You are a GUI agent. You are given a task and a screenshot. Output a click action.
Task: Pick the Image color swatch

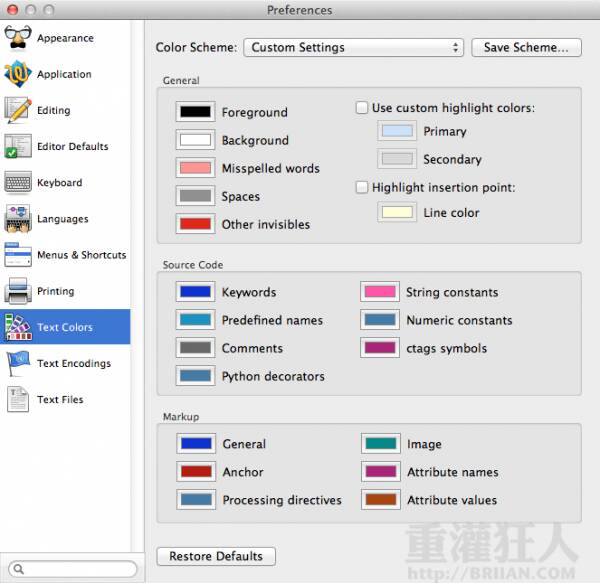[381, 443]
